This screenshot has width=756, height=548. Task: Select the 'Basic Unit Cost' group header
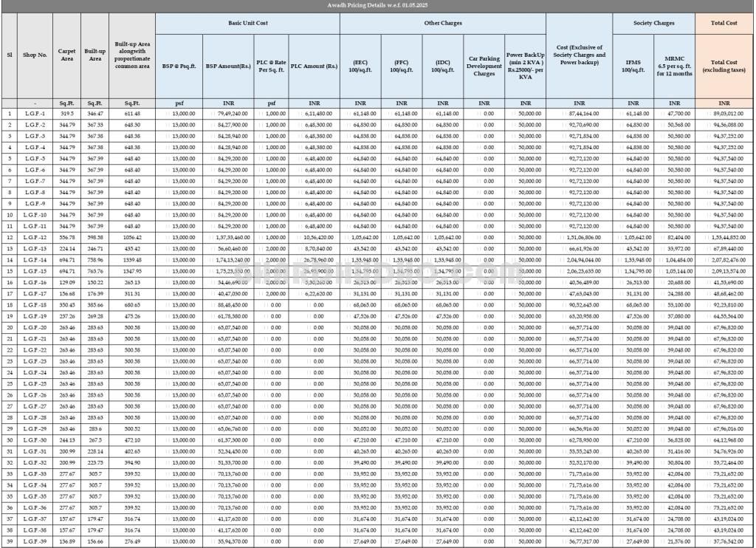click(x=248, y=23)
